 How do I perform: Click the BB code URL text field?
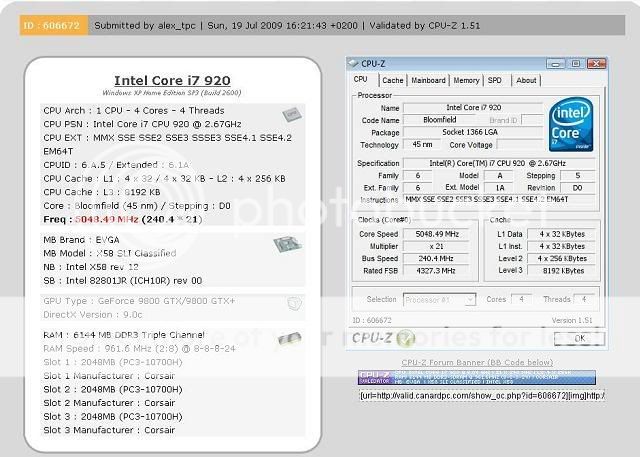(x=482, y=396)
